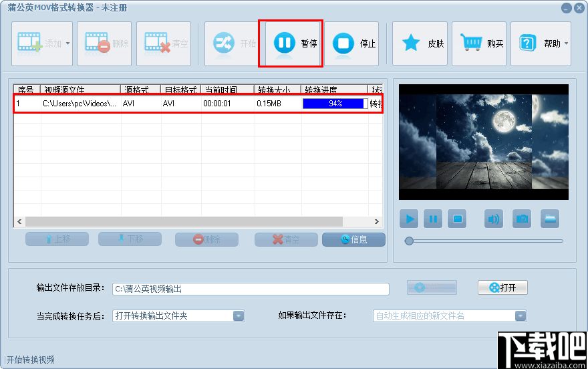
Task: Click the 目标格式 column header
Action: (x=181, y=90)
